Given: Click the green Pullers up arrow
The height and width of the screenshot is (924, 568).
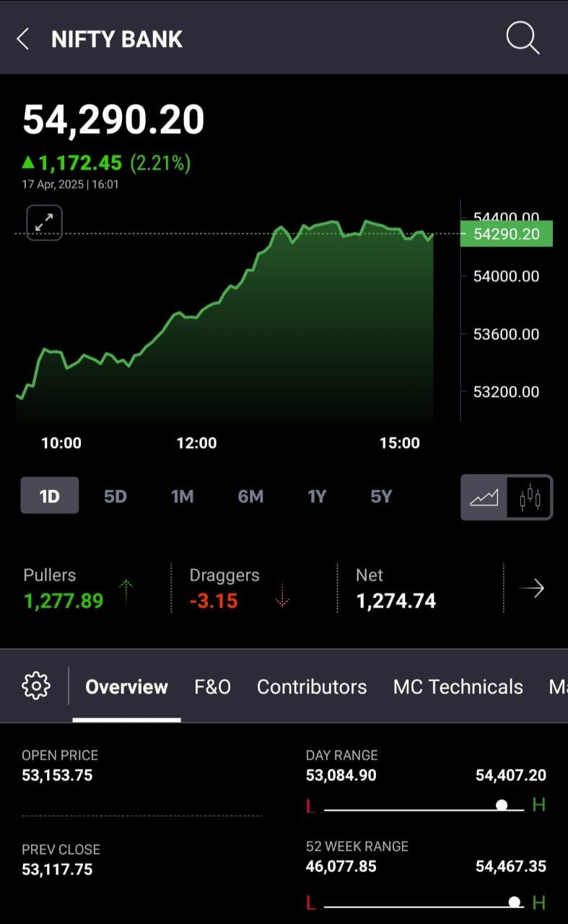Looking at the screenshot, I should point(126,591).
